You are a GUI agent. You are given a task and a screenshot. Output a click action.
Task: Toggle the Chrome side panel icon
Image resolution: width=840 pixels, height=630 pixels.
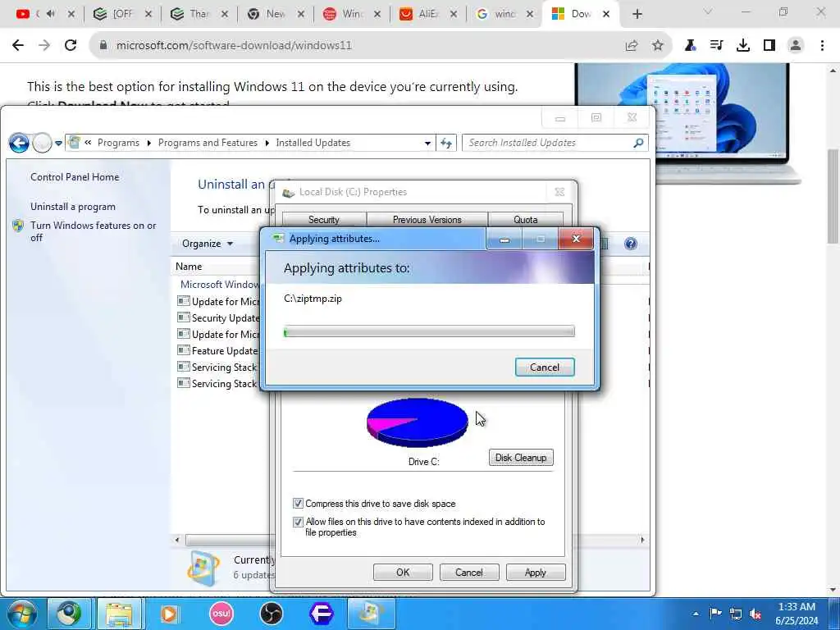(769, 46)
